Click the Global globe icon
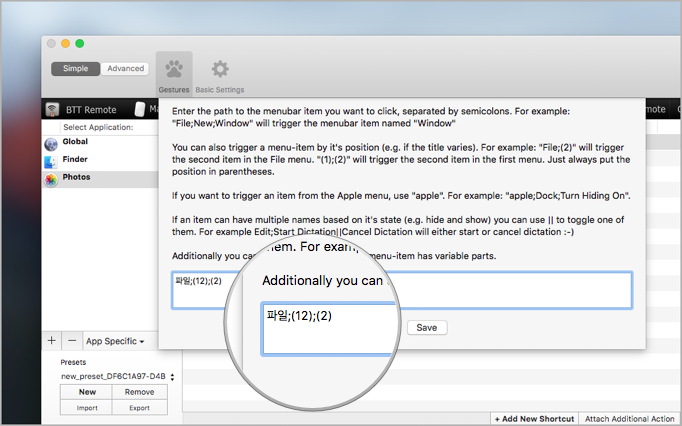The height and width of the screenshot is (426, 682). point(51,144)
